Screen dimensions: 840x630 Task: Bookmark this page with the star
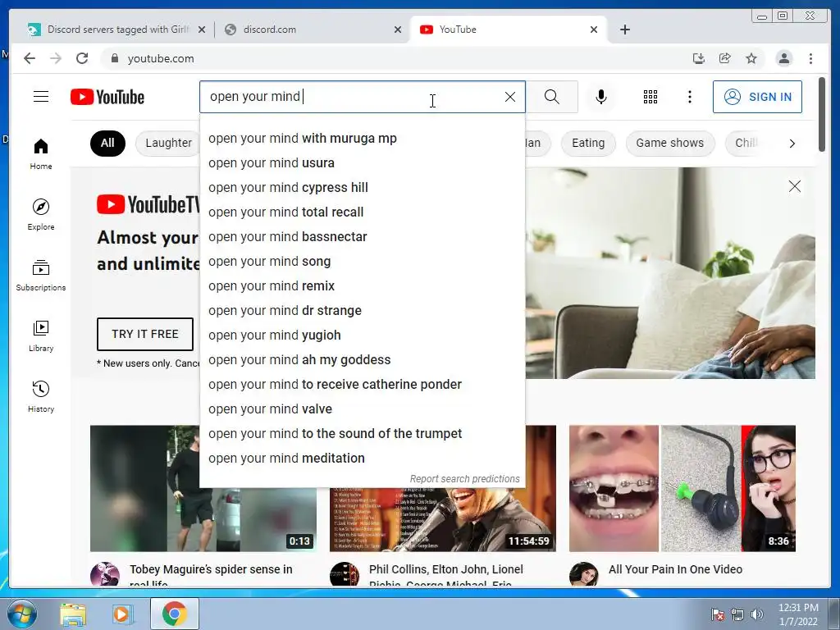pyautogui.click(x=751, y=58)
